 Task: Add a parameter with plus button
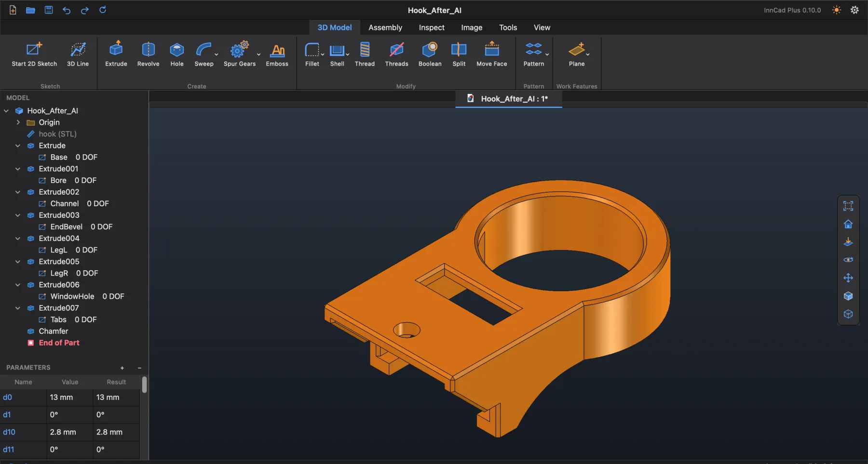122,368
